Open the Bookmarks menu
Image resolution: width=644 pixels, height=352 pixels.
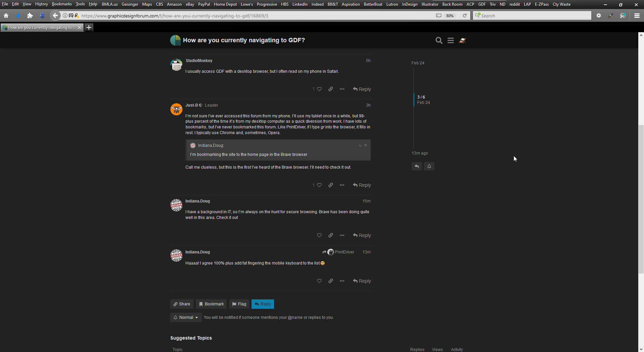[x=62, y=4]
